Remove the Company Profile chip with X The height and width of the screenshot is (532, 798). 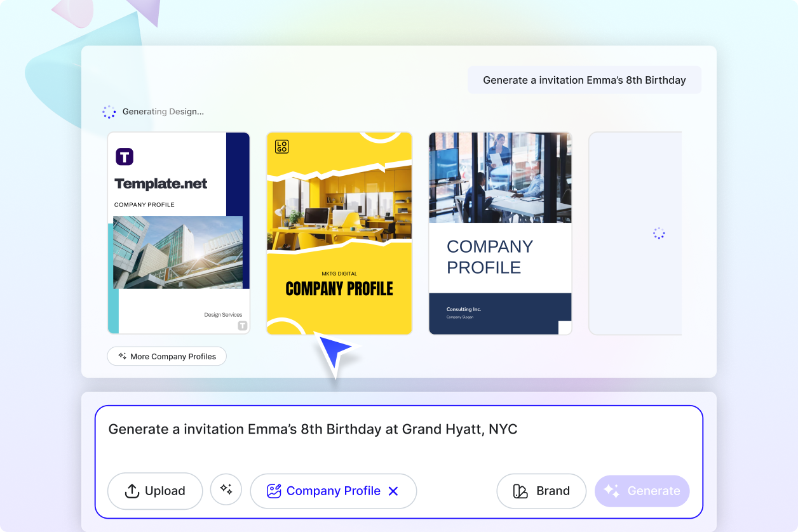tap(393, 491)
